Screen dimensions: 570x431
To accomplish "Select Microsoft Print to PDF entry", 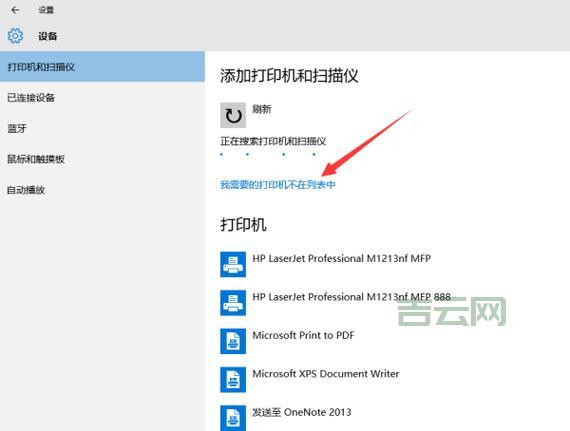I will (303, 335).
